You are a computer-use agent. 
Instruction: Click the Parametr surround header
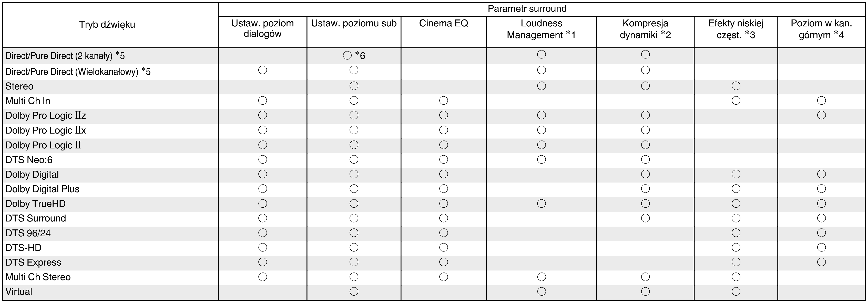click(x=527, y=9)
